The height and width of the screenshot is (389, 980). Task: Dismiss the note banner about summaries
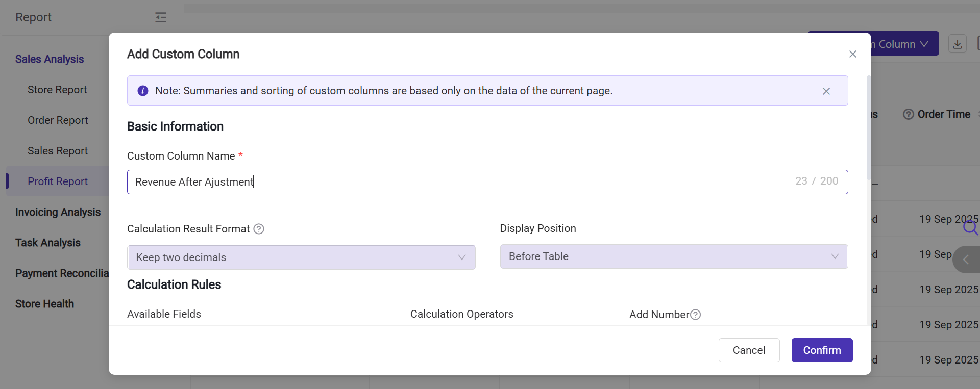tap(826, 91)
